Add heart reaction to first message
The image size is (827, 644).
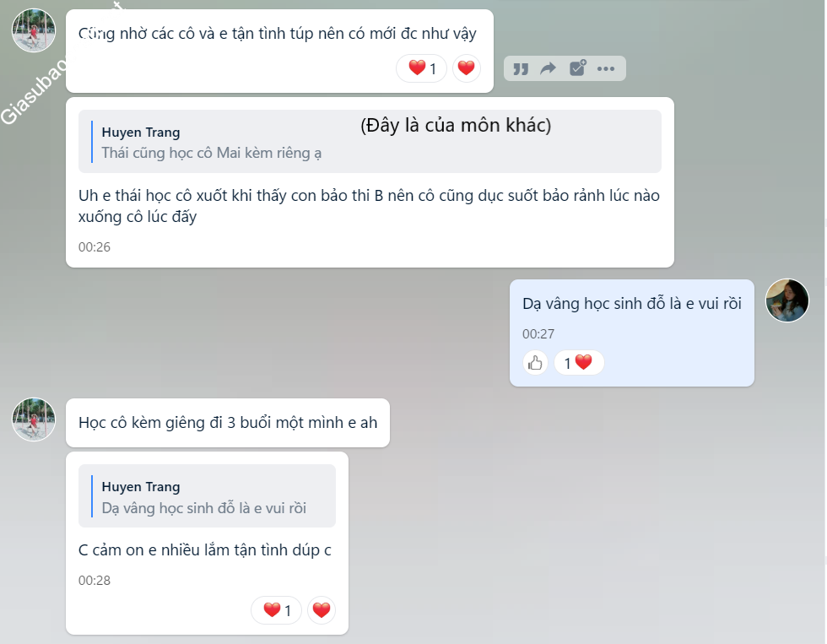(466, 68)
